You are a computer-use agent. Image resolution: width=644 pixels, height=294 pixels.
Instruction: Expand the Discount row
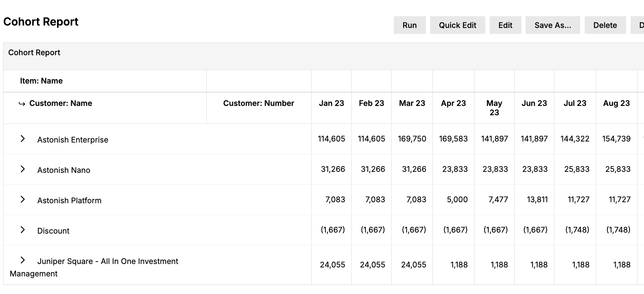click(x=23, y=230)
